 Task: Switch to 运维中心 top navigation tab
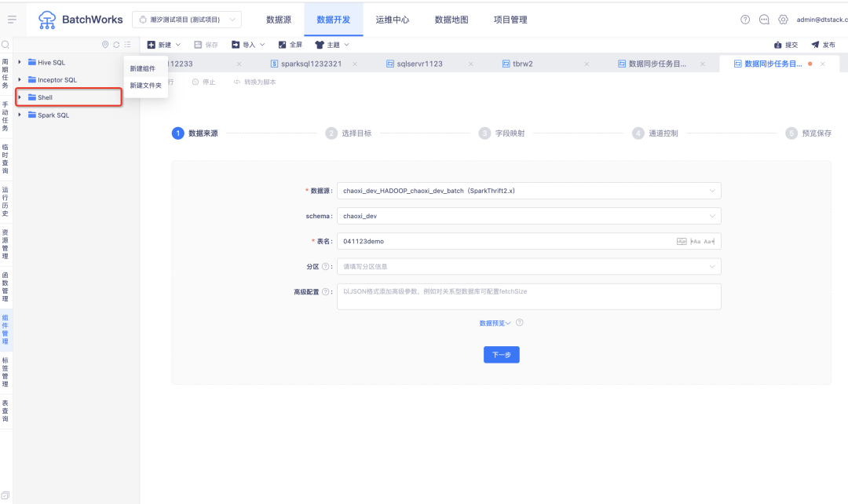click(393, 20)
